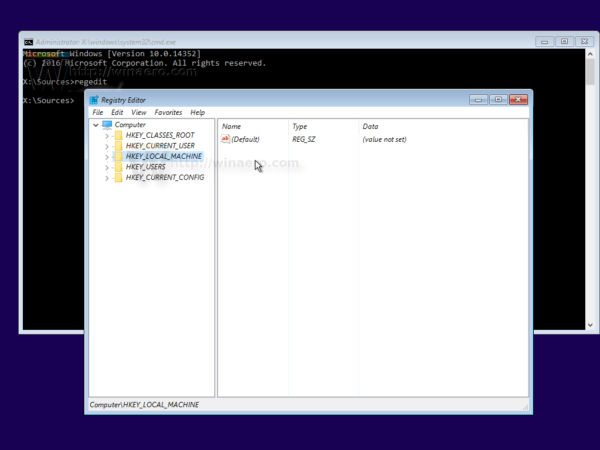Image resolution: width=600 pixels, height=450 pixels.
Task: Click the status bar path Computer\HKEY_LOCAL_MACHINE
Action: 144,405
